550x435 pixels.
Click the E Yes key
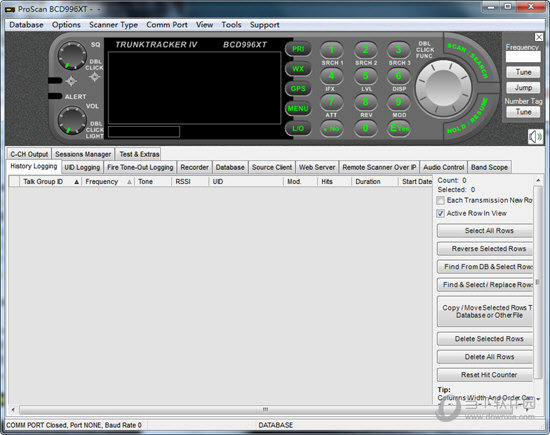pos(398,128)
